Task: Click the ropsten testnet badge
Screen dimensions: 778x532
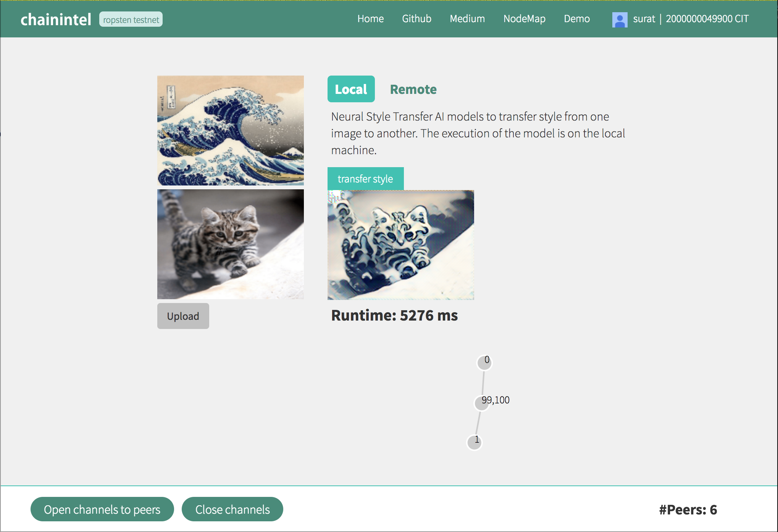Action: [x=131, y=19]
